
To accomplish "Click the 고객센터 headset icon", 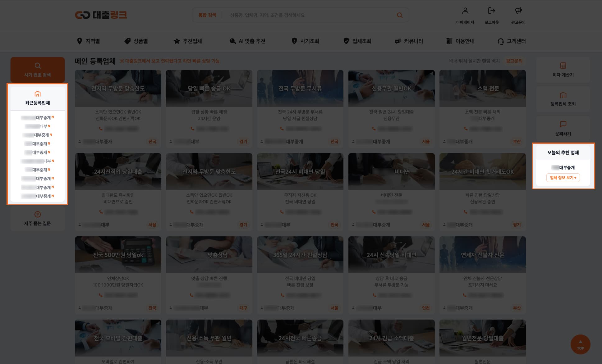I will (x=501, y=41).
